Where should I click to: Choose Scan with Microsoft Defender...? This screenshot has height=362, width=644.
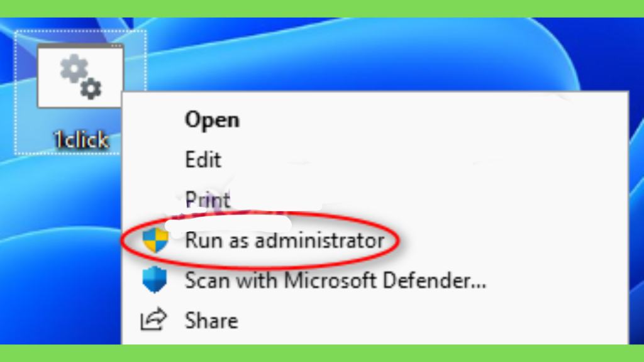336,280
